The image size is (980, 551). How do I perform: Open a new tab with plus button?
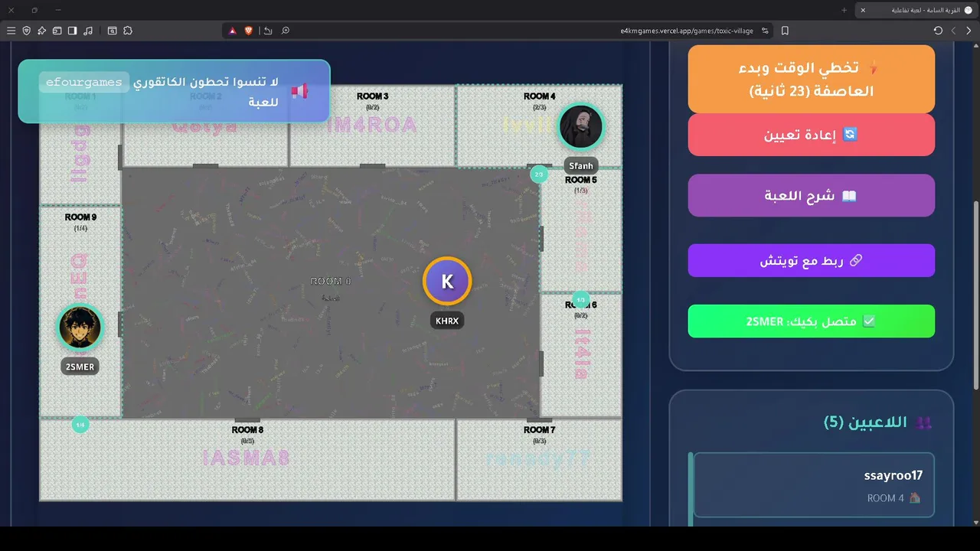coord(844,10)
